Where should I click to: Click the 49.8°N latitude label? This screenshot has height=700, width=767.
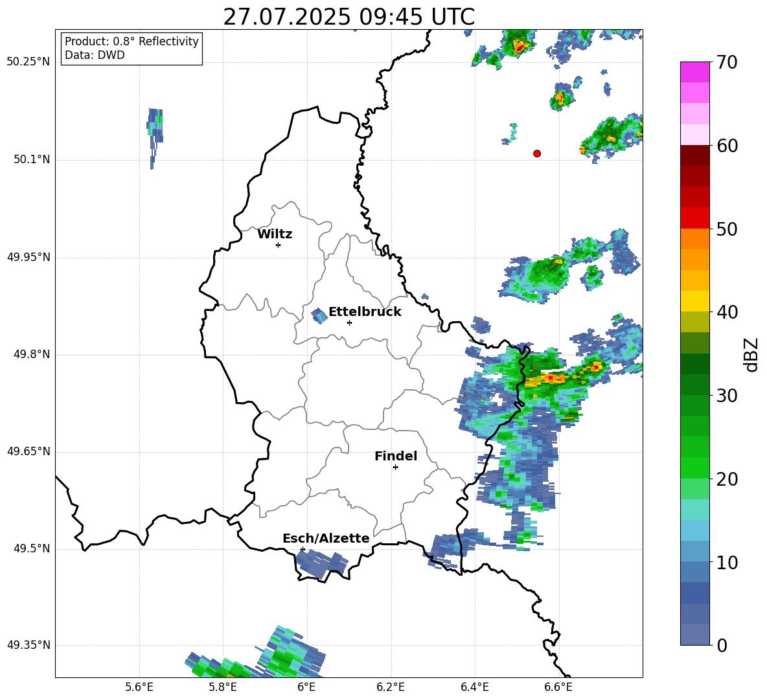point(31,354)
